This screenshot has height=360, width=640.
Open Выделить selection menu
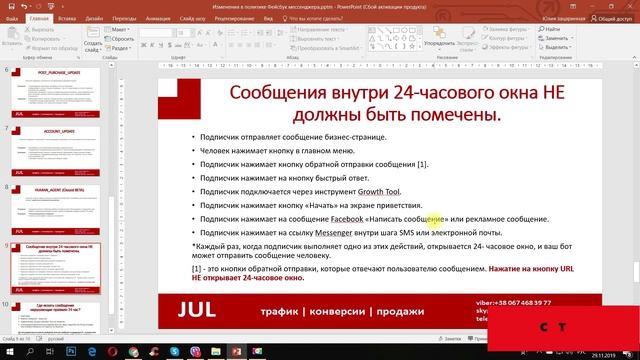point(555,47)
